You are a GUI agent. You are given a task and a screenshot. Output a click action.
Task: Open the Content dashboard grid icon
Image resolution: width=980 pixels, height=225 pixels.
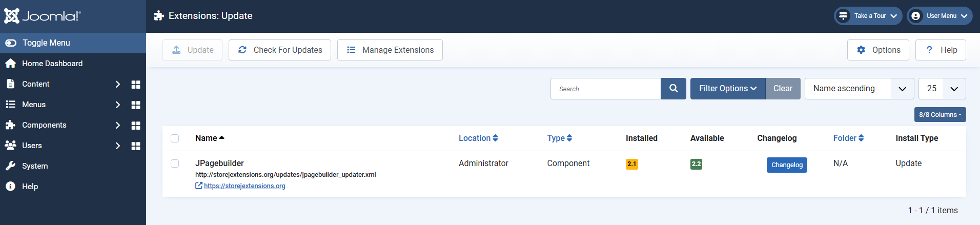(136, 84)
